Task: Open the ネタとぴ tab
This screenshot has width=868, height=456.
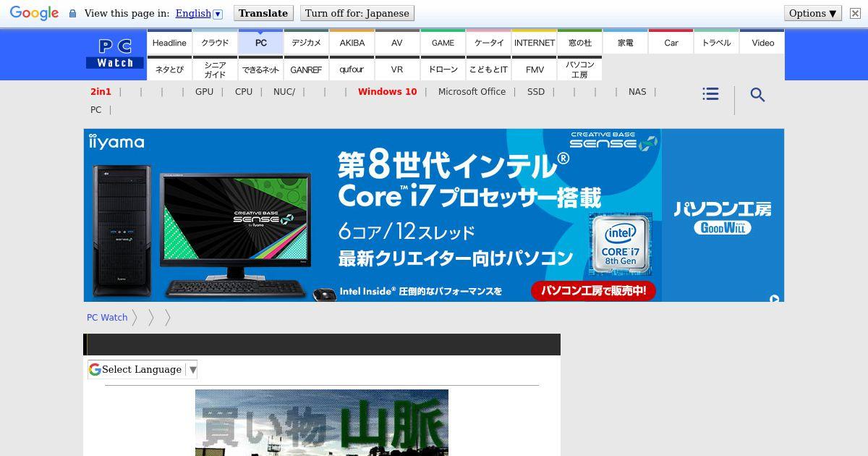Action: coord(169,69)
